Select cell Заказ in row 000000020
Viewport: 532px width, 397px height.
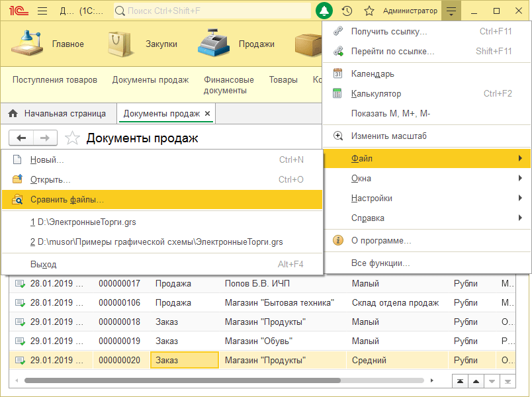click(185, 360)
